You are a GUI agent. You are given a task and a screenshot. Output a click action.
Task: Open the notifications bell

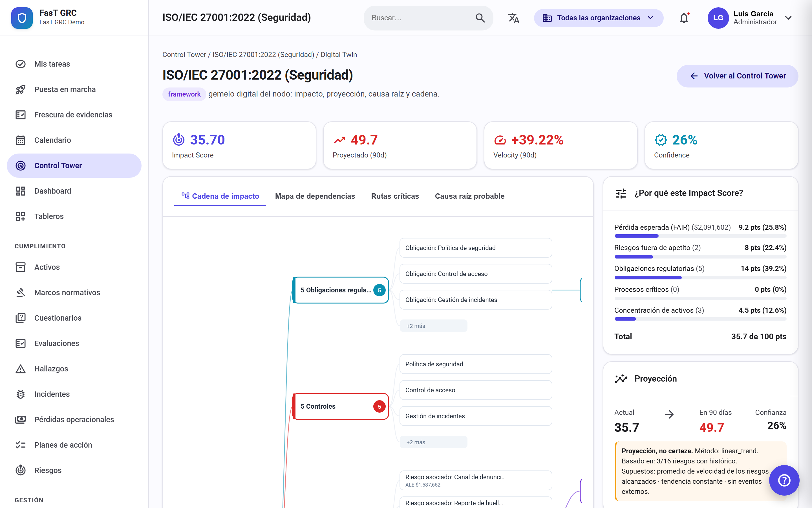tap(684, 18)
